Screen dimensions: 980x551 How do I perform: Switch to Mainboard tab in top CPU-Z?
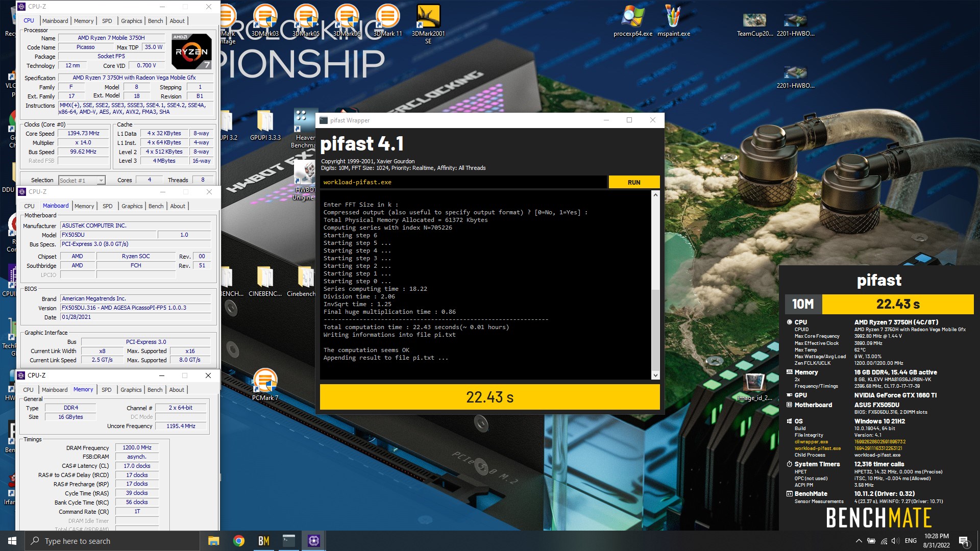click(55, 21)
